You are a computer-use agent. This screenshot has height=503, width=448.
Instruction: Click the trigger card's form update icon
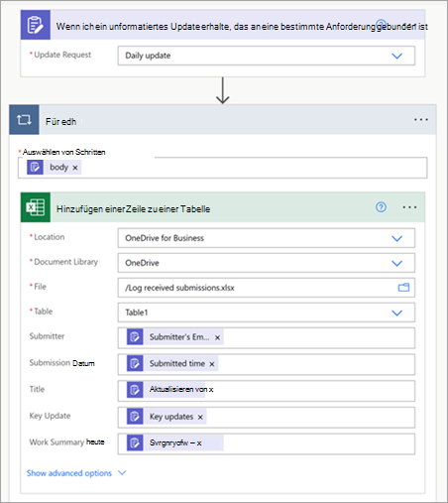36,25
